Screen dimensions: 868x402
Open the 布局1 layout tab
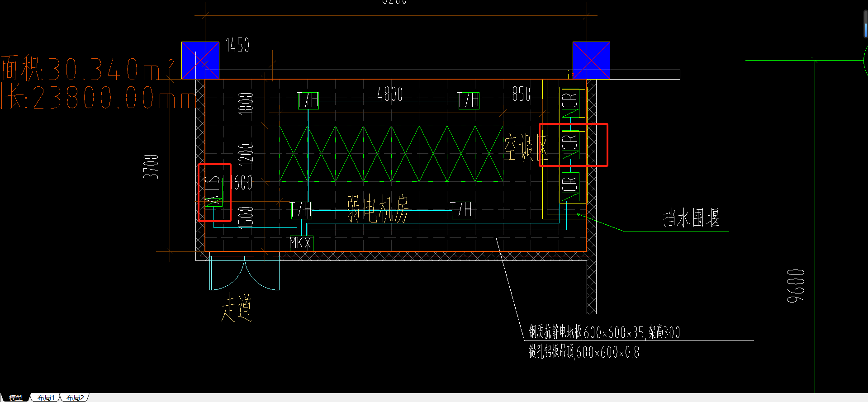click(46, 397)
